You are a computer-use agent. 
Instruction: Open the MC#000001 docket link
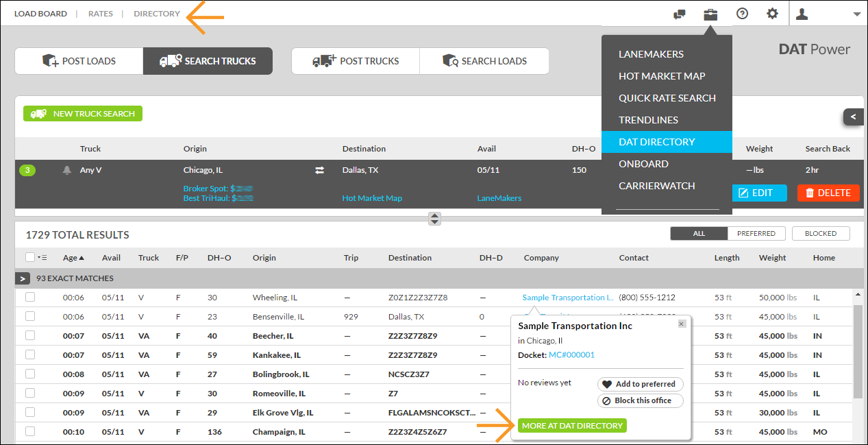click(571, 355)
